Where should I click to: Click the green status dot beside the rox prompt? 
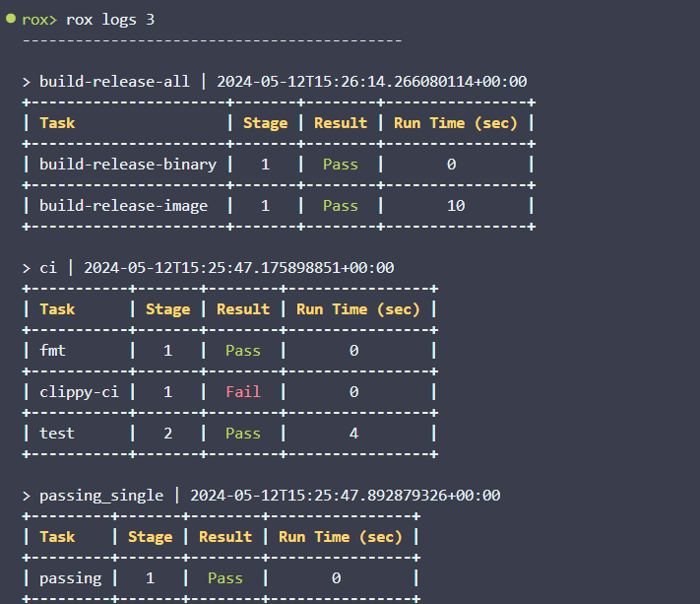point(11,20)
